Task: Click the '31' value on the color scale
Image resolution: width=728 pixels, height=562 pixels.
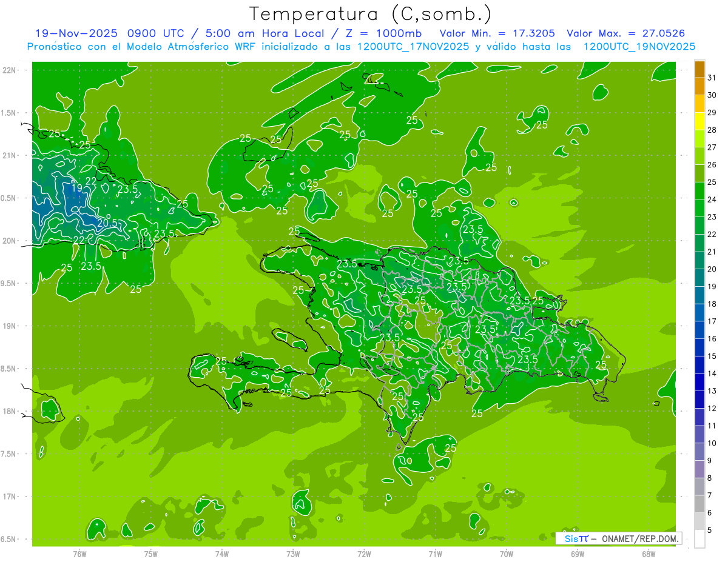Action: tap(712, 78)
